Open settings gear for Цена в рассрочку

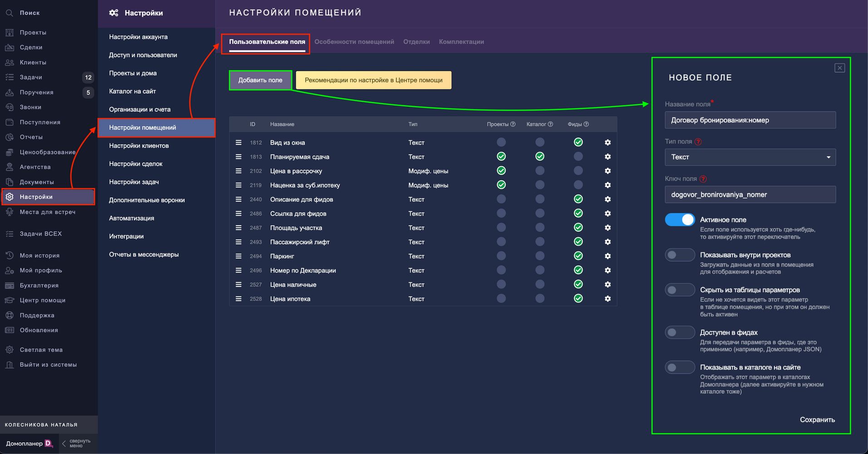point(608,171)
